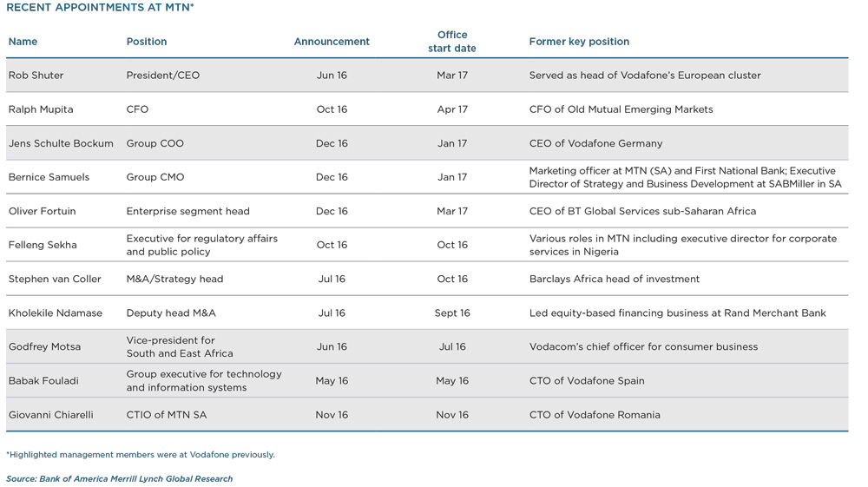This screenshot has width=868, height=487.
Task: Select the Announcement column header
Action: pos(332,42)
